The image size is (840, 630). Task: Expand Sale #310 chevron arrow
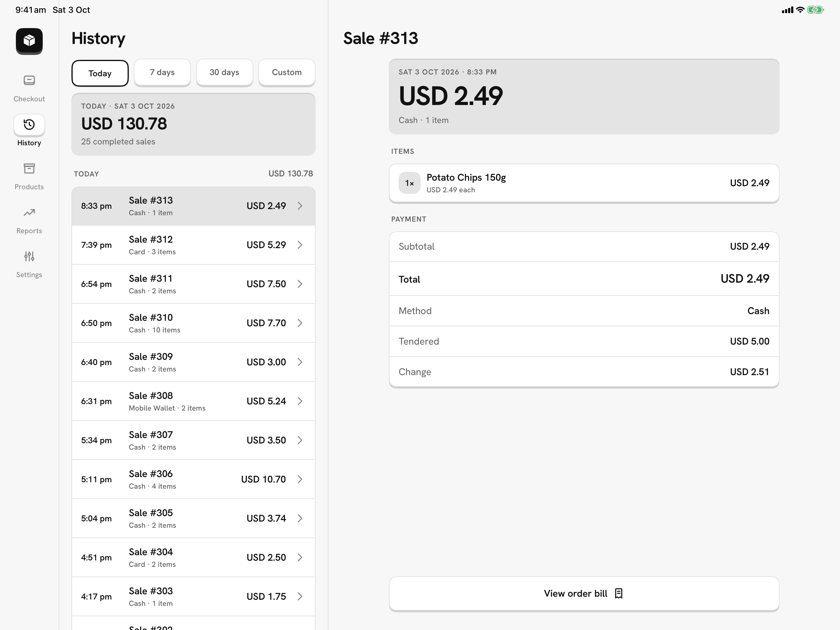point(300,323)
